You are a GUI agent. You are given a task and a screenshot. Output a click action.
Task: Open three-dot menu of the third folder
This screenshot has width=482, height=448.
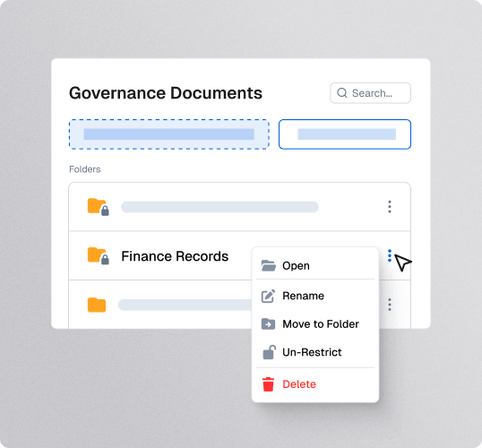390,305
